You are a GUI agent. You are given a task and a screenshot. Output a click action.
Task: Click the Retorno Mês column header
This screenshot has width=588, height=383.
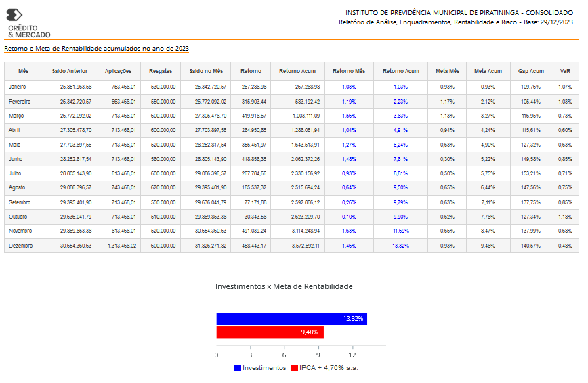coord(349,71)
